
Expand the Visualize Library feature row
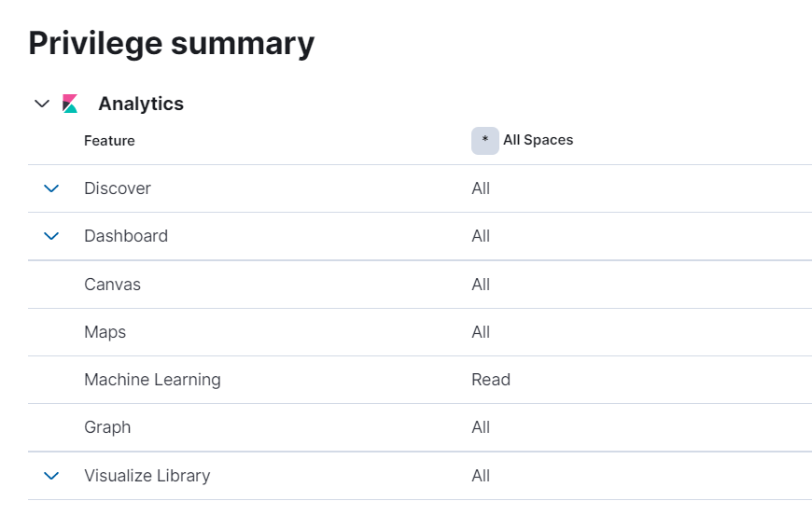click(51, 476)
